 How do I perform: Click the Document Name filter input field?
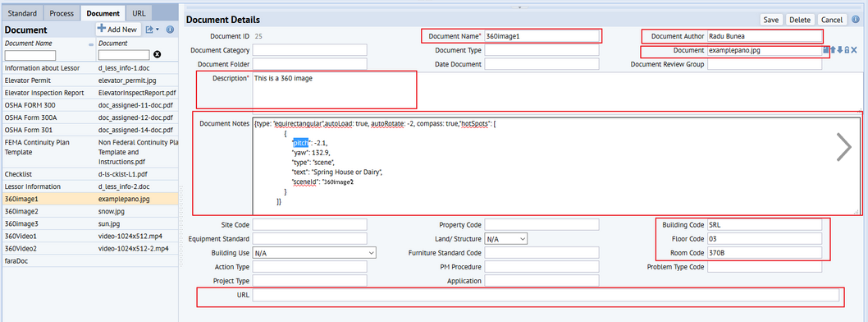pos(30,55)
